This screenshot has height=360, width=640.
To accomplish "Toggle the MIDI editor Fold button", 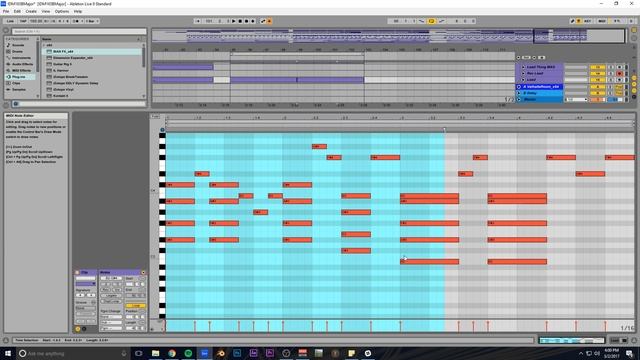I will point(155,116).
